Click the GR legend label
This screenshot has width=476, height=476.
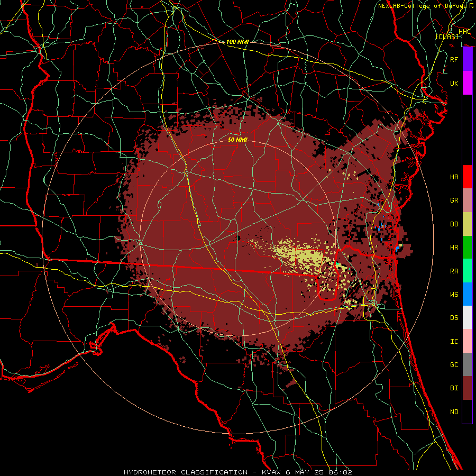point(454,200)
